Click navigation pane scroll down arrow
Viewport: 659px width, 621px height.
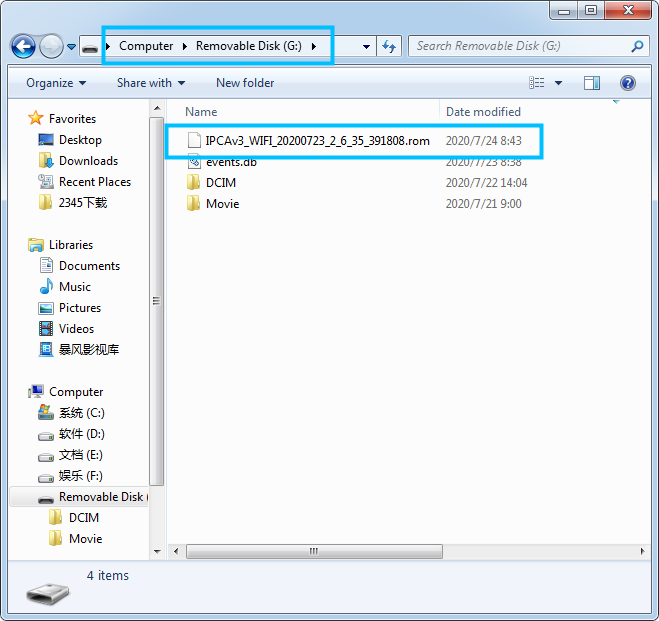pos(157,552)
